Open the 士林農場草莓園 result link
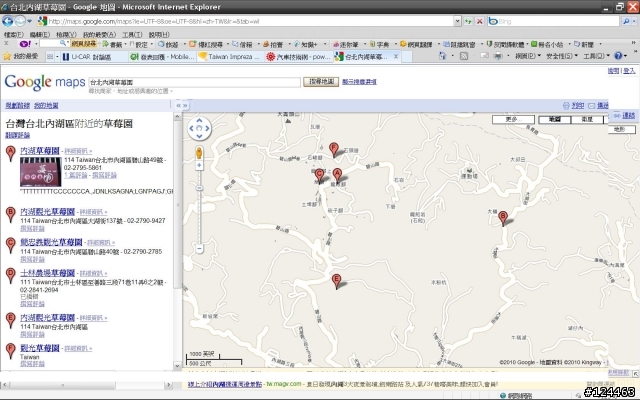 tap(47, 273)
